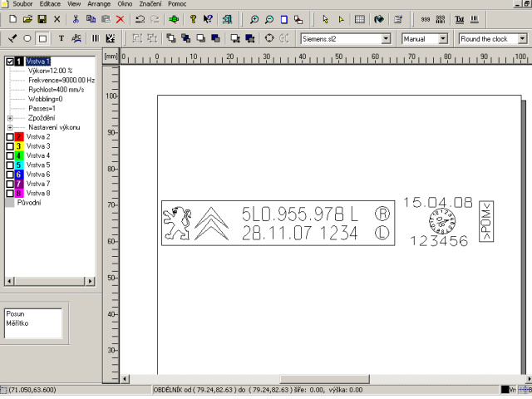Open the View menu
Image resolution: width=532 pixels, height=399 pixels.
(74, 4)
